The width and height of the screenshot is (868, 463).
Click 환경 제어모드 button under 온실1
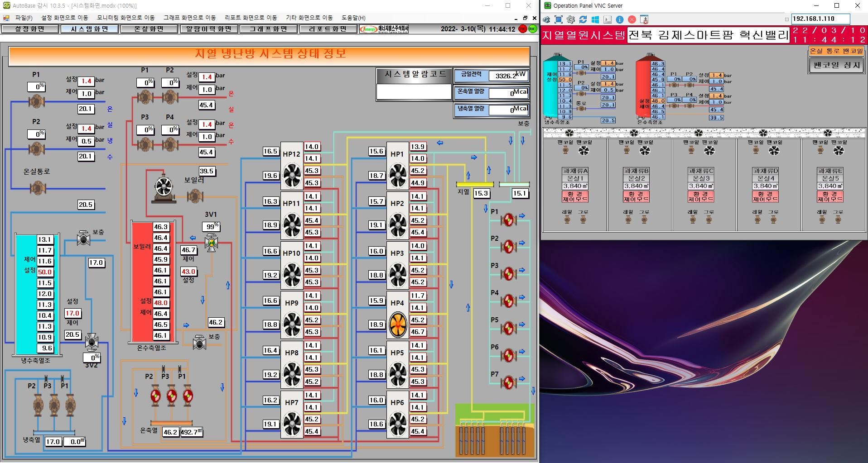575,196
